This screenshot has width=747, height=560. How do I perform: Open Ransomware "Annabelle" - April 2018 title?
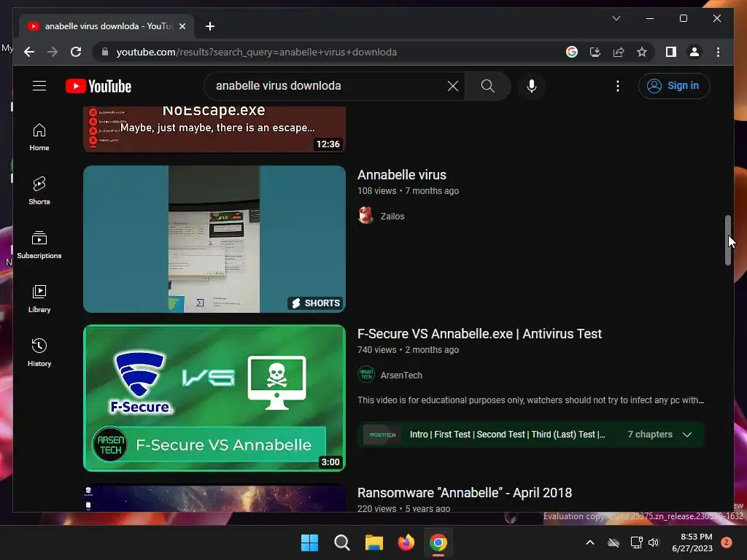pyautogui.click(x=465, y=493)
